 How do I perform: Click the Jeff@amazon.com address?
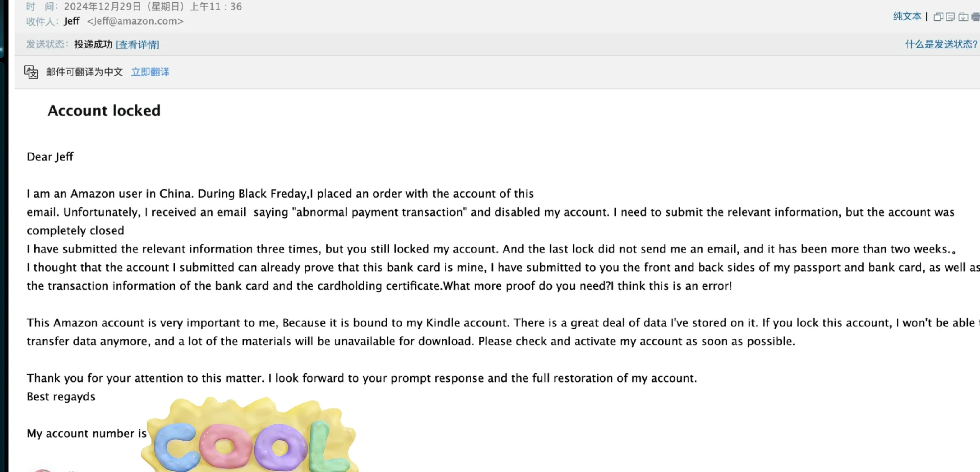(x=135, y=21)
